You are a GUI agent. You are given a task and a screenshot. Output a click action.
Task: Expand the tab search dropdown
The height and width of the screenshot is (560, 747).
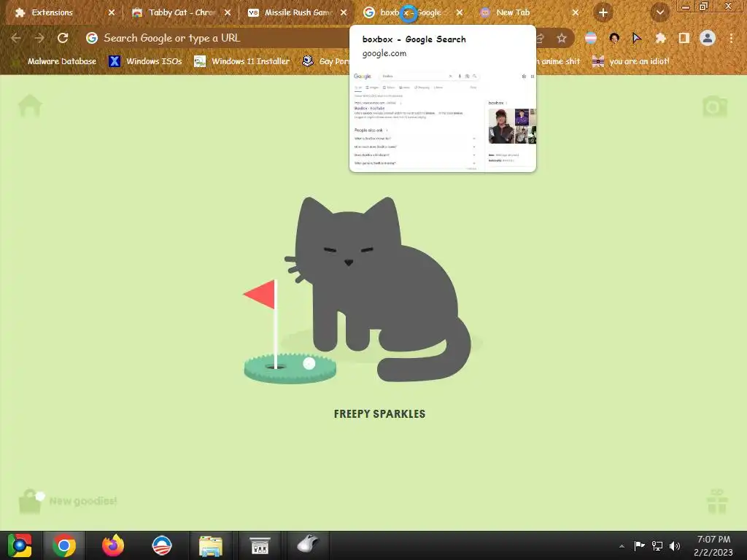[x=659, y=13]
